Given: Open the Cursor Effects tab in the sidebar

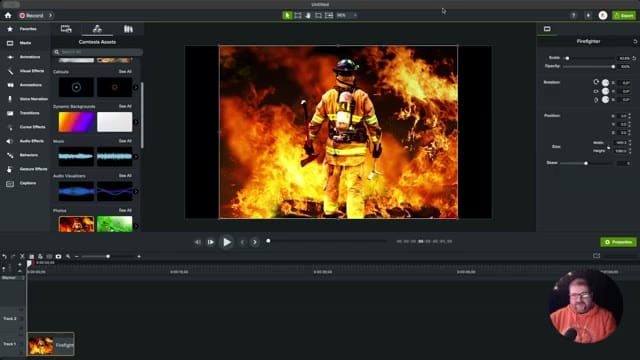Looking at the screenshot, I should (x=25, y=127).
